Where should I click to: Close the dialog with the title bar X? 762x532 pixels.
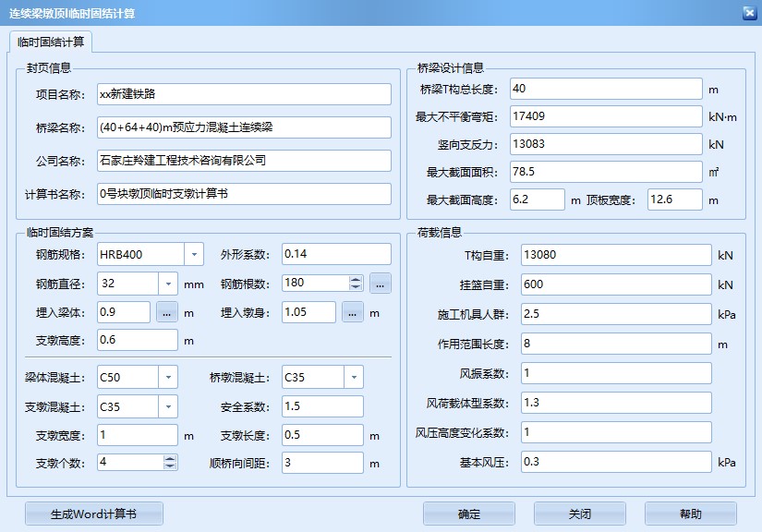[749, 13]
